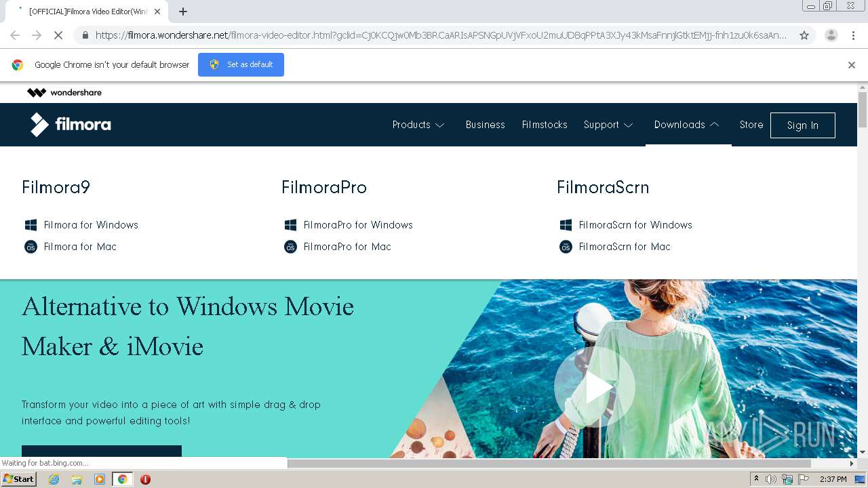Collapse the Downloads dropdown menu
868x488 pixels.
point(687,125)
